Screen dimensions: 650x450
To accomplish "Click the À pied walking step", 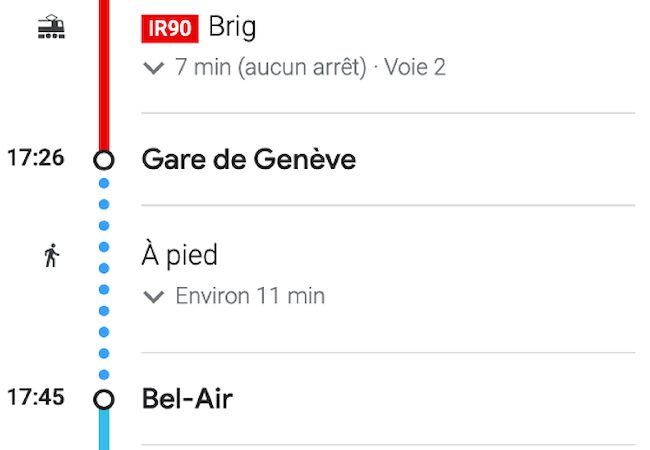I will coord(180,256).
